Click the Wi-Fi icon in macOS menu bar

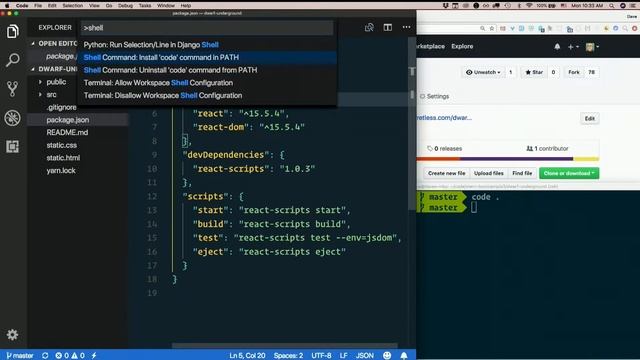529,6
